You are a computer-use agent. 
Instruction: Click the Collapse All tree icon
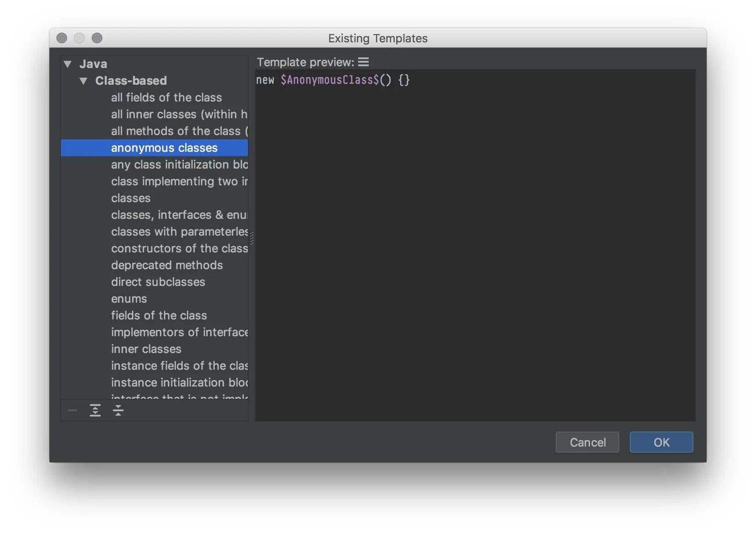click(118, 410)
